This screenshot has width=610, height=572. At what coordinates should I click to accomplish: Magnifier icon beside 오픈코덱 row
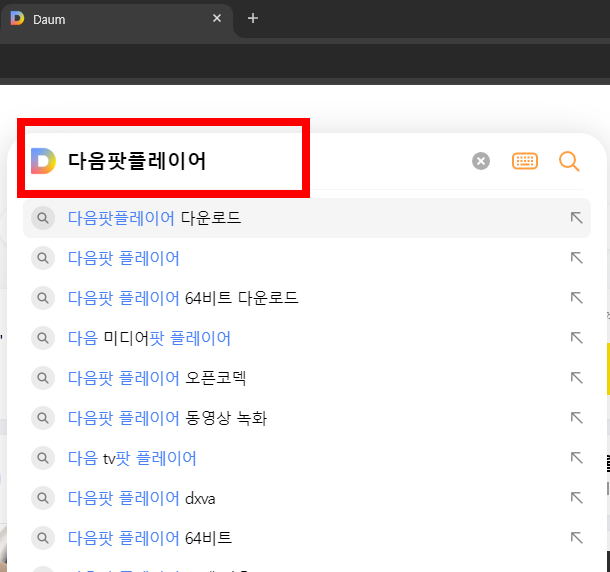pyautogui.click(x=43, y=378)
